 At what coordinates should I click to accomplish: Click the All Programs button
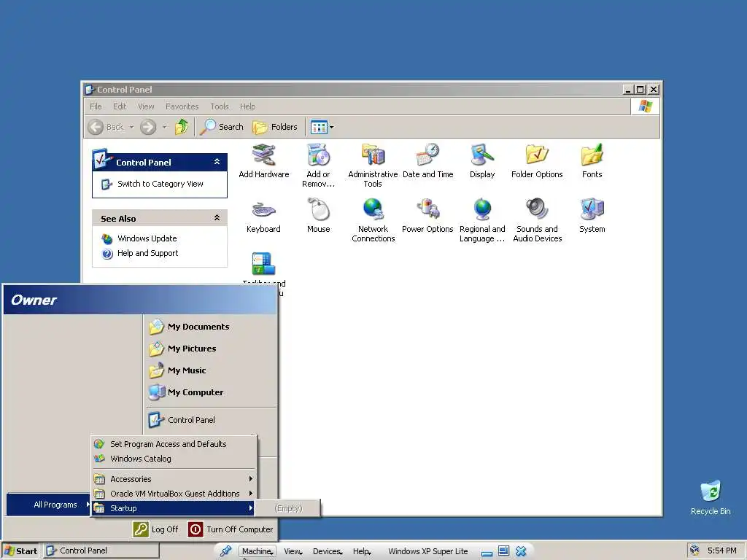pos(49,505)
